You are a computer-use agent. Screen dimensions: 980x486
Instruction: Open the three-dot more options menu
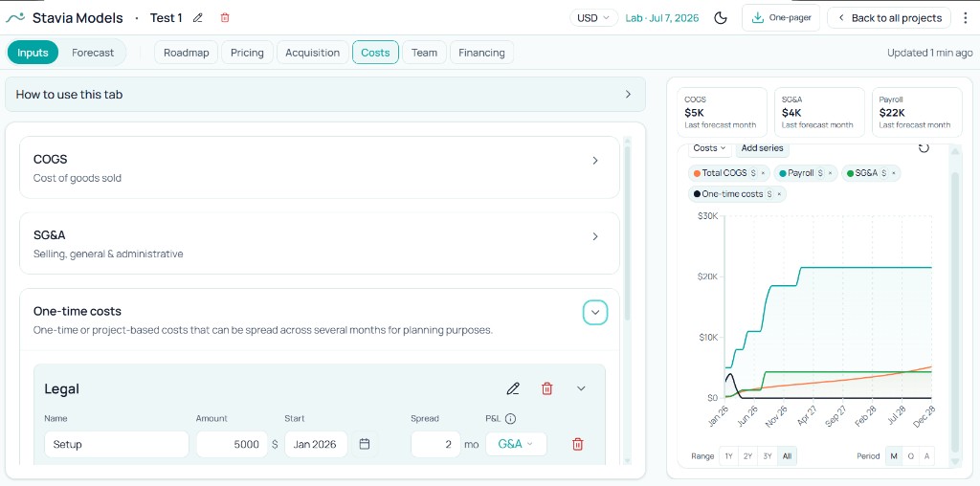[x=967, y=18]
